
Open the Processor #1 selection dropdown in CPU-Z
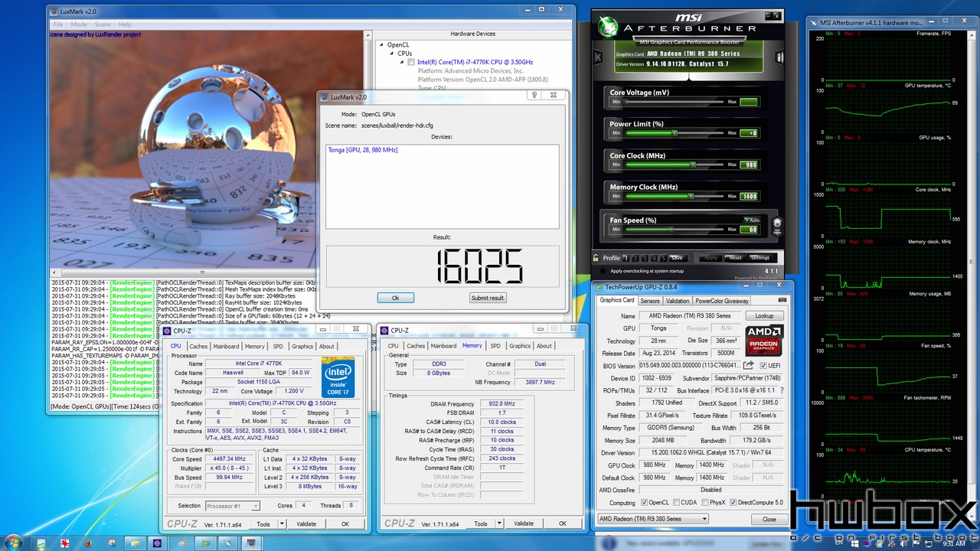pos(233,506)
